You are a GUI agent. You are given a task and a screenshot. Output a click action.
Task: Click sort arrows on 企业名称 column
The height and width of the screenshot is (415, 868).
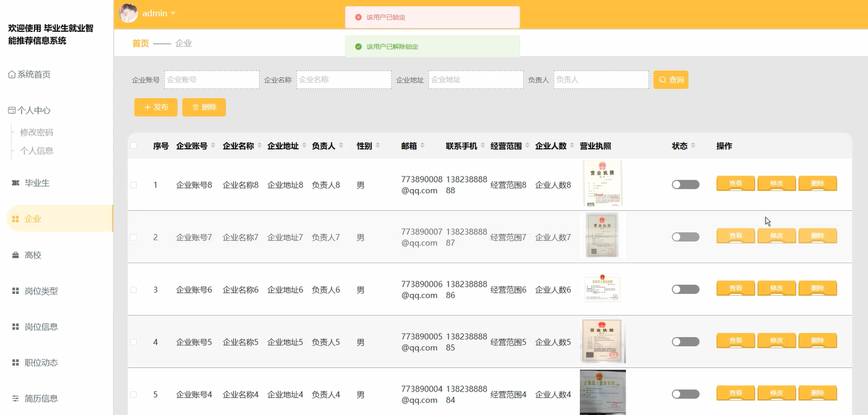point(260,146)
